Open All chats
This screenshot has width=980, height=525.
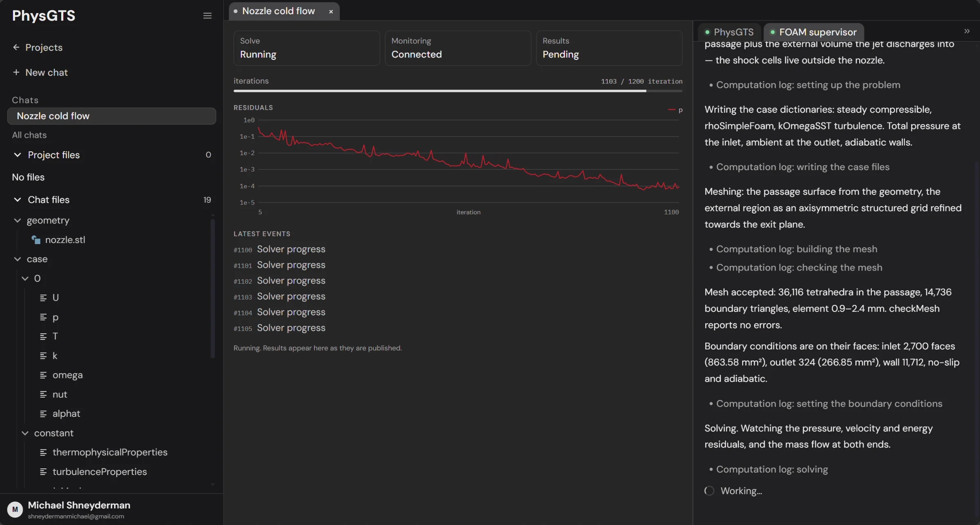pos(29,135)
